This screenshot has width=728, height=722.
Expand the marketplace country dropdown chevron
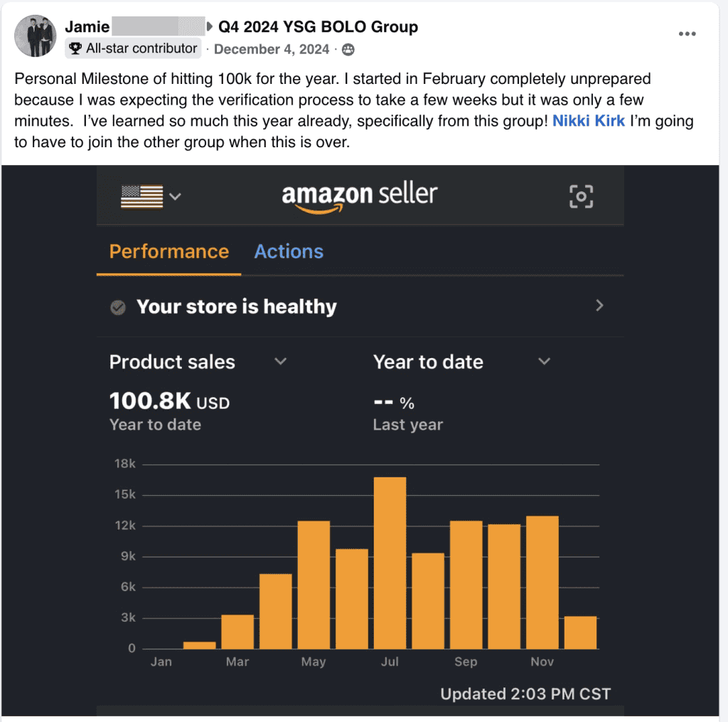(175, 196)
